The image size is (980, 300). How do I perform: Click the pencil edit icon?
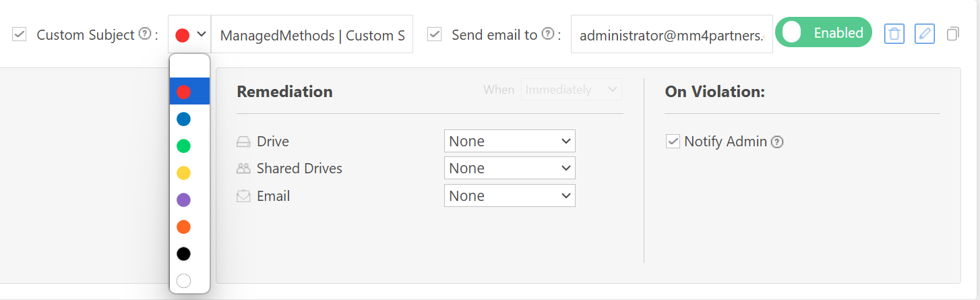[x=925, y=34]
